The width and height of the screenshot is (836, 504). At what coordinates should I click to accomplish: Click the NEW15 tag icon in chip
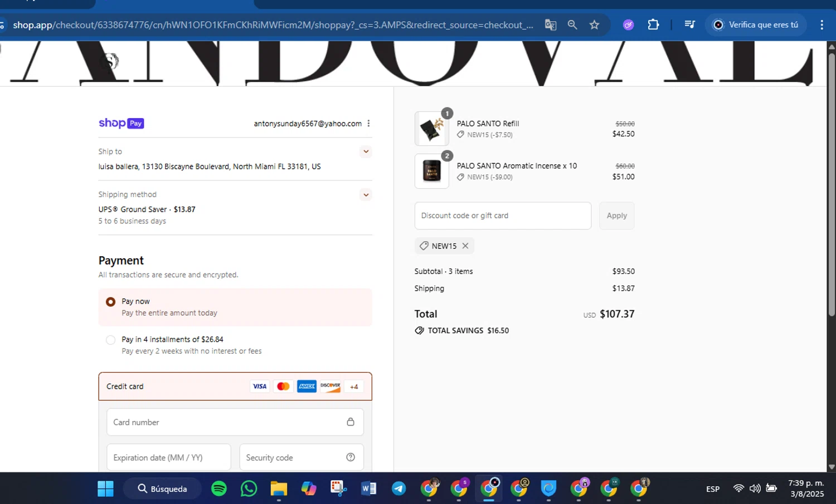[424, 246]
